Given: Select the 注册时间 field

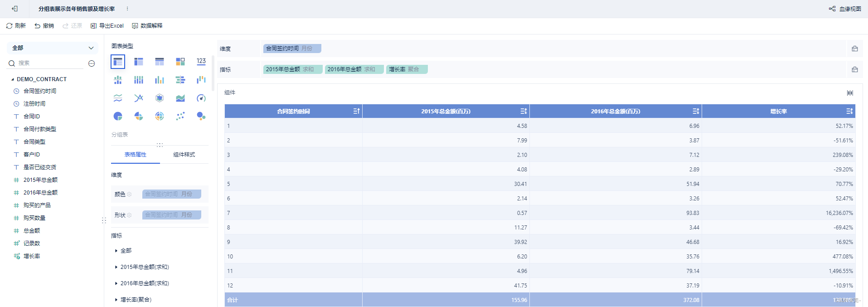Looking at the screenshot, I should point(34,104).
